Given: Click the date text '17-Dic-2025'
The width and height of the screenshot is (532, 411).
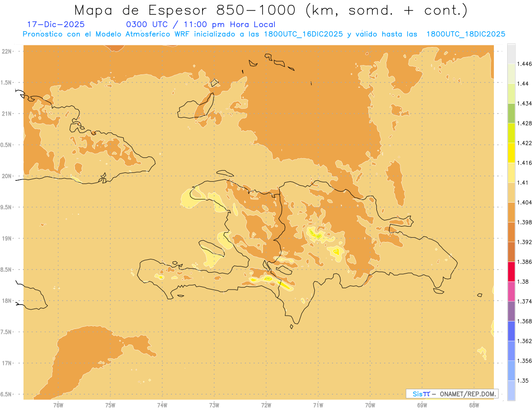Looking at the screenshot, I should click(56, 24).
